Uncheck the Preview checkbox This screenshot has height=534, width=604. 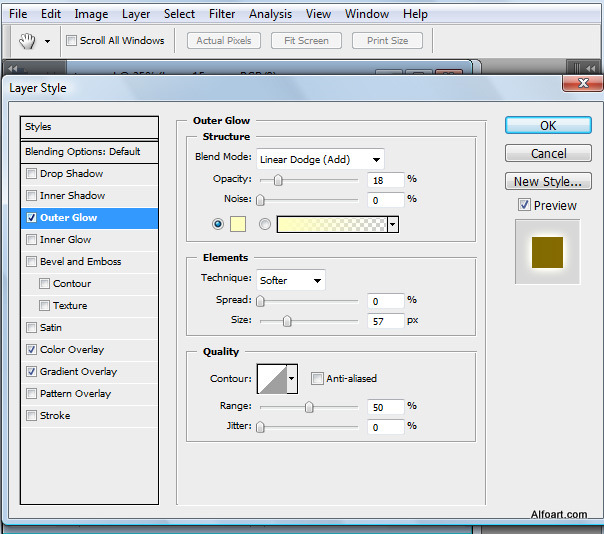point(524,205)
